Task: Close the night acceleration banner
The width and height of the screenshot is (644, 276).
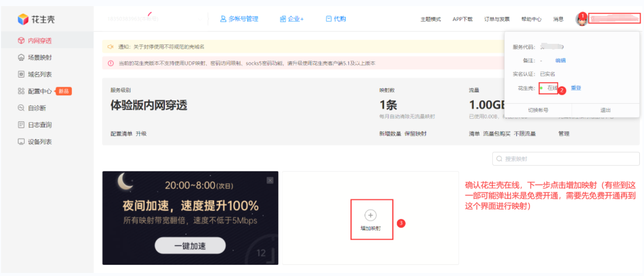Action: 270,180
